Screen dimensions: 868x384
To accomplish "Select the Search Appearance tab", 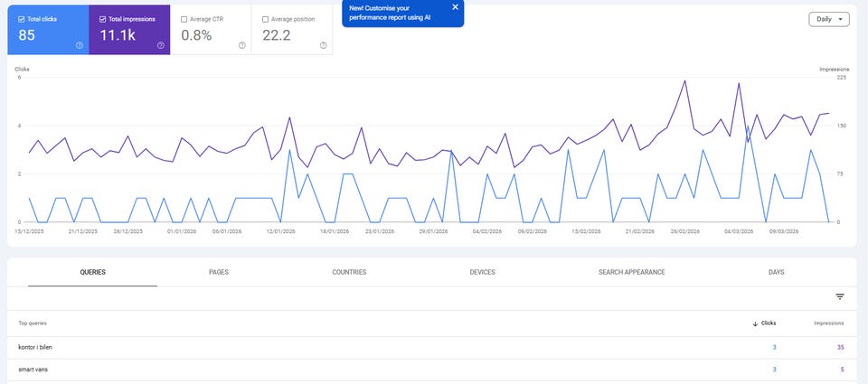I will tap(631, 272).
